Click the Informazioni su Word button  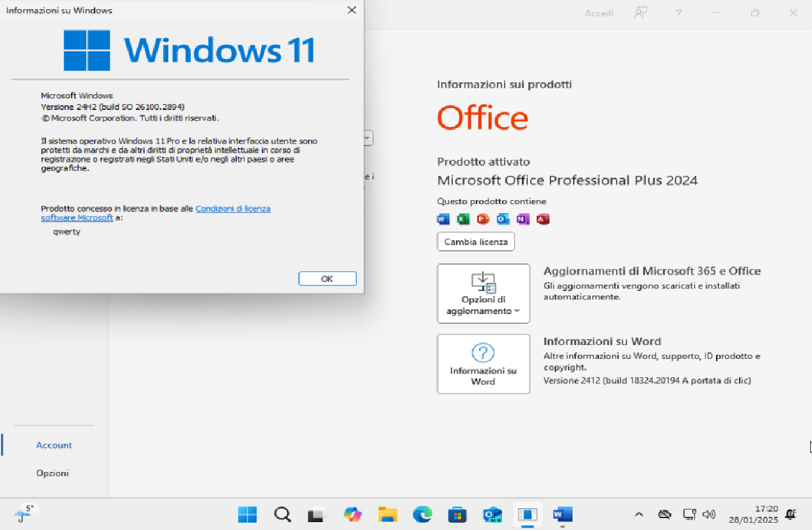pos(483,364)
